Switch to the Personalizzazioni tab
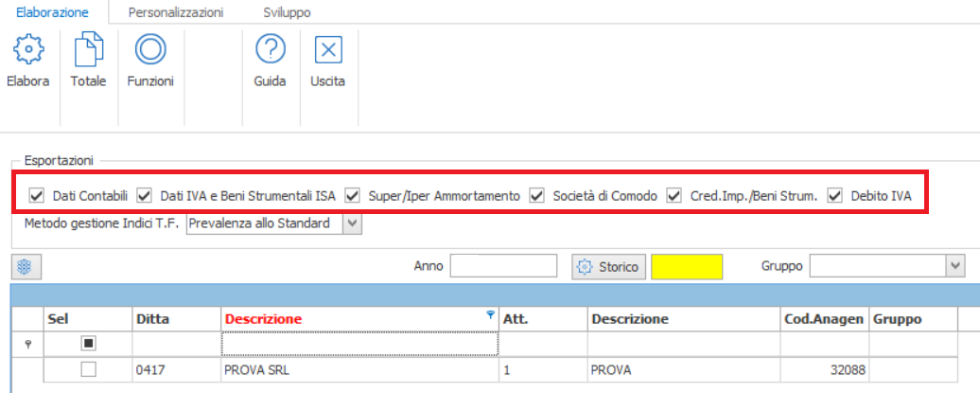 pos(176,12)
